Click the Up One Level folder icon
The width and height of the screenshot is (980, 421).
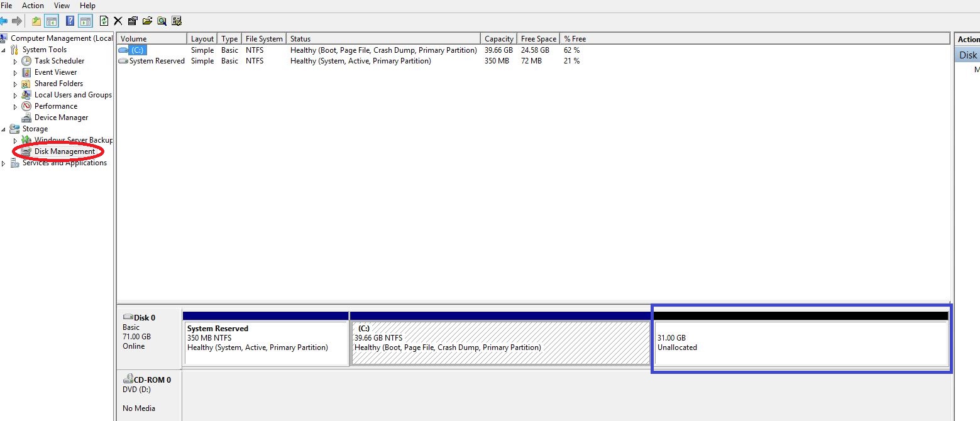(36, 21)
